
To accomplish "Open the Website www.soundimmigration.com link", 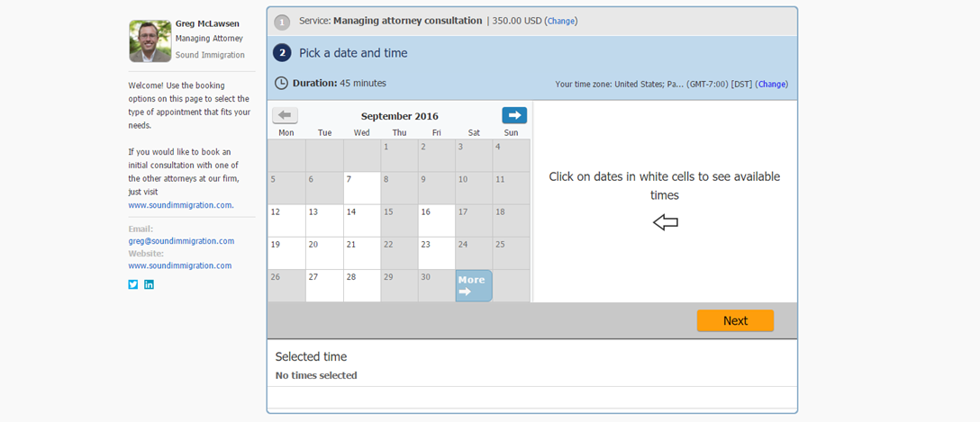I will click(x=180, y=265).
